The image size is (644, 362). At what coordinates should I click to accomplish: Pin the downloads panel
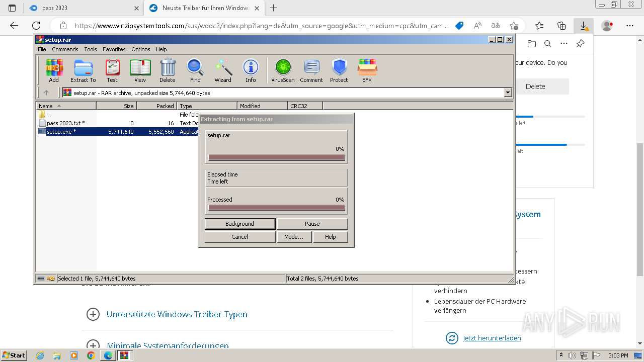[x=580, y=44]
